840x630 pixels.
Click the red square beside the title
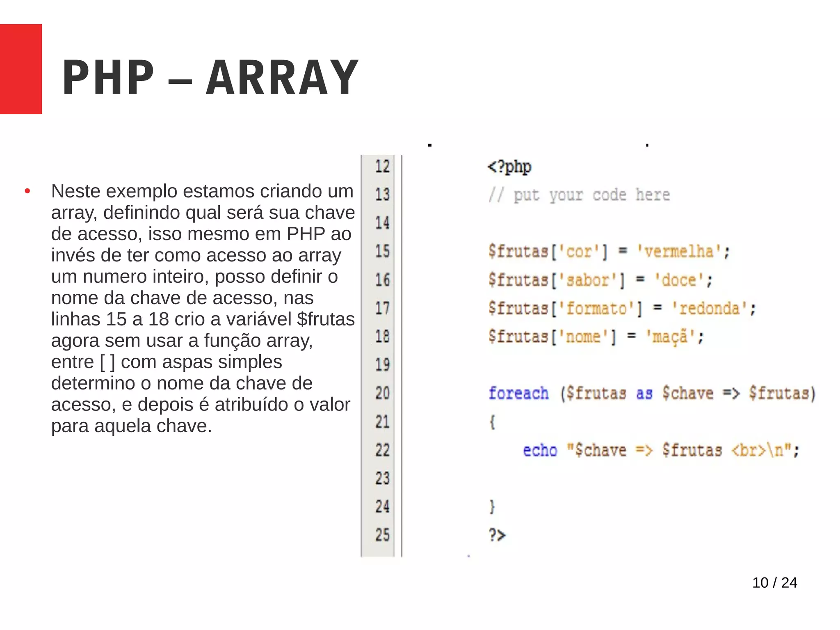(x=21, y=69)
